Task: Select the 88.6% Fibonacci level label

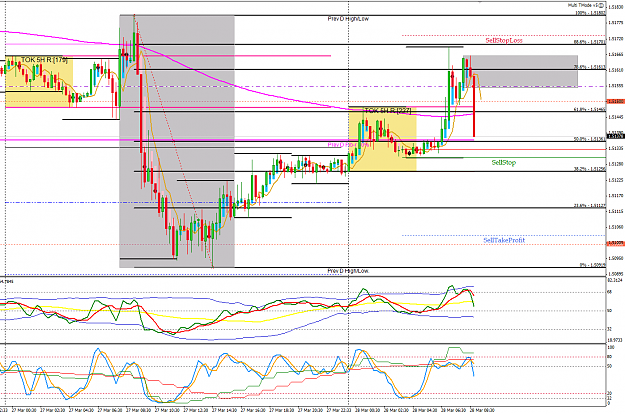Action: pos(590,41)
